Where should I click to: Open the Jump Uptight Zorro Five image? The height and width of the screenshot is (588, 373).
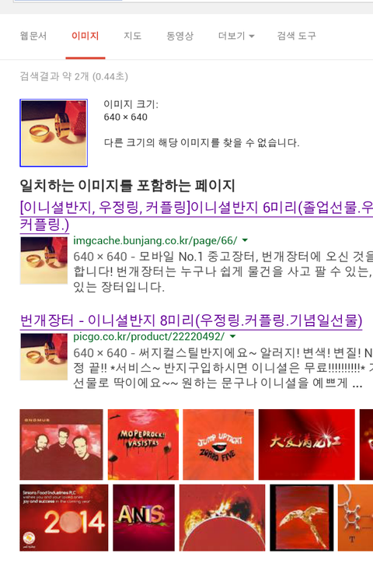[218, 444]
